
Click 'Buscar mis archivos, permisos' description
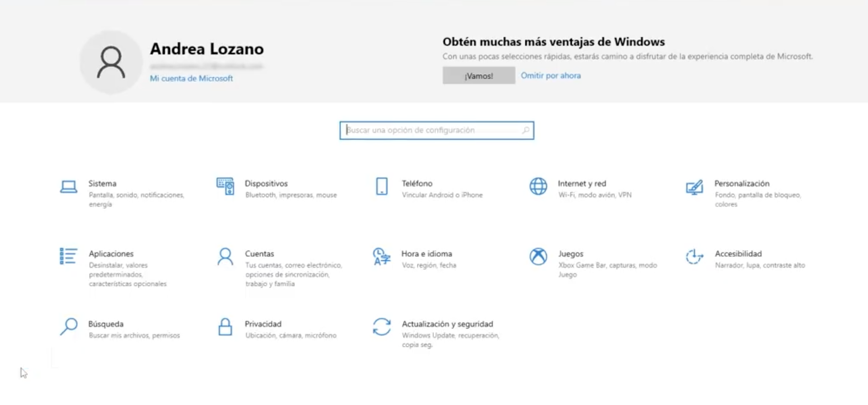134,335
